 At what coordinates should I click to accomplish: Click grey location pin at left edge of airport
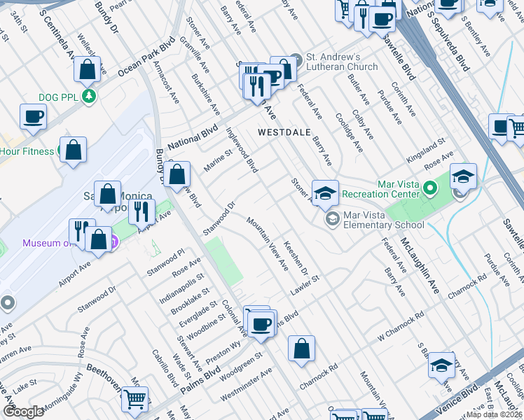pos(7,303)
